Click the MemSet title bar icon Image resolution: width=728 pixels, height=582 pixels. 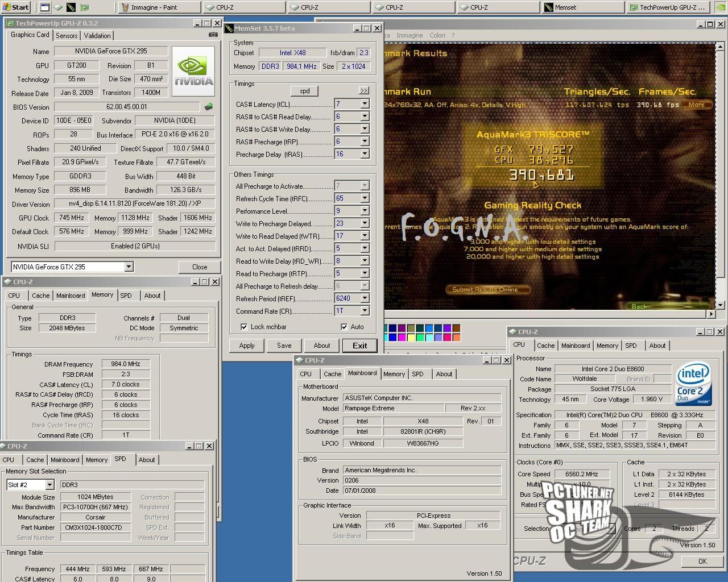click(229, 28)
